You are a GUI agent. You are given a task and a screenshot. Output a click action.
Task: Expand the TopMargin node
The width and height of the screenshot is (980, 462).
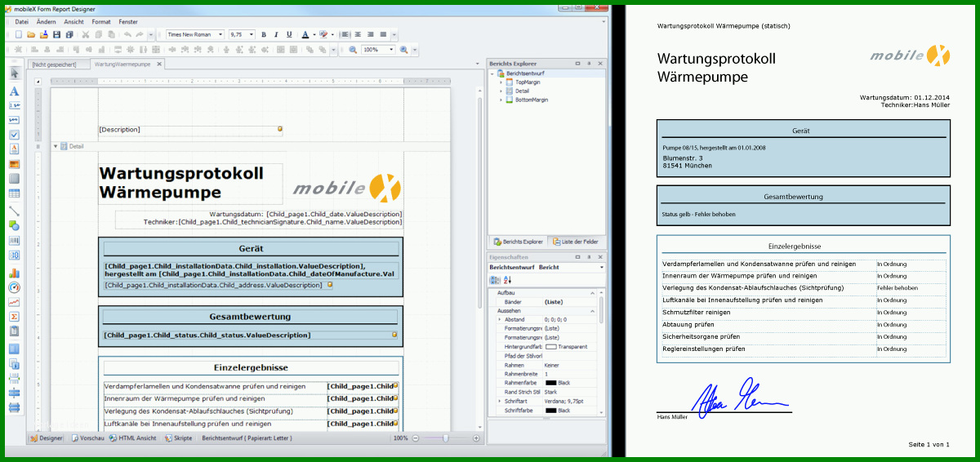click(501, 82)
